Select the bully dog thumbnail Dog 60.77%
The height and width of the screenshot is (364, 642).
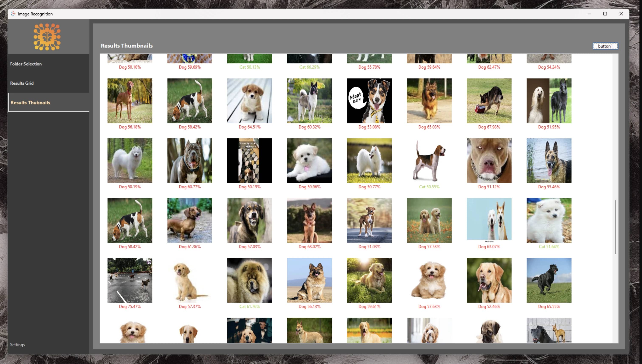pyautogui.click(x=190, y=161)
